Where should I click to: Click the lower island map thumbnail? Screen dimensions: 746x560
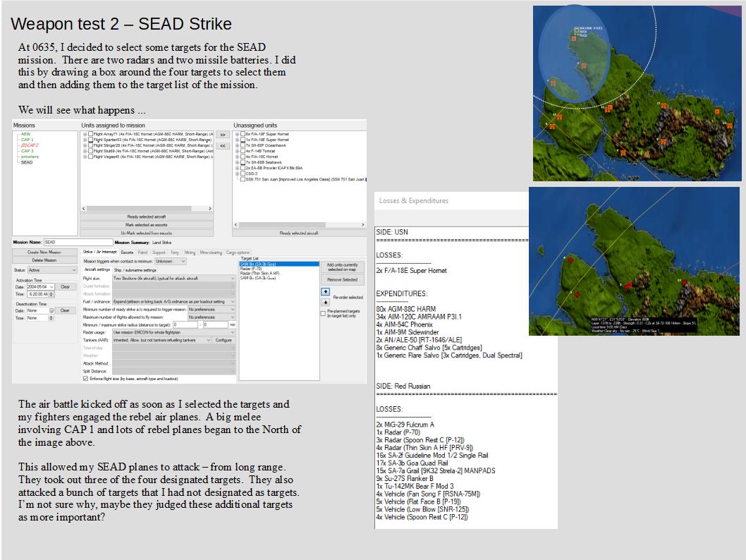[x=634, y=261]
